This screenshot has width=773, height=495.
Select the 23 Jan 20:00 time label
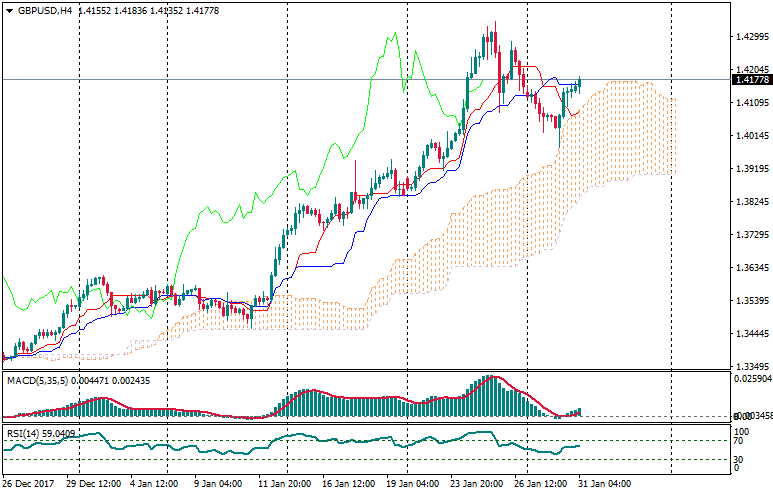tap(475, 484)
